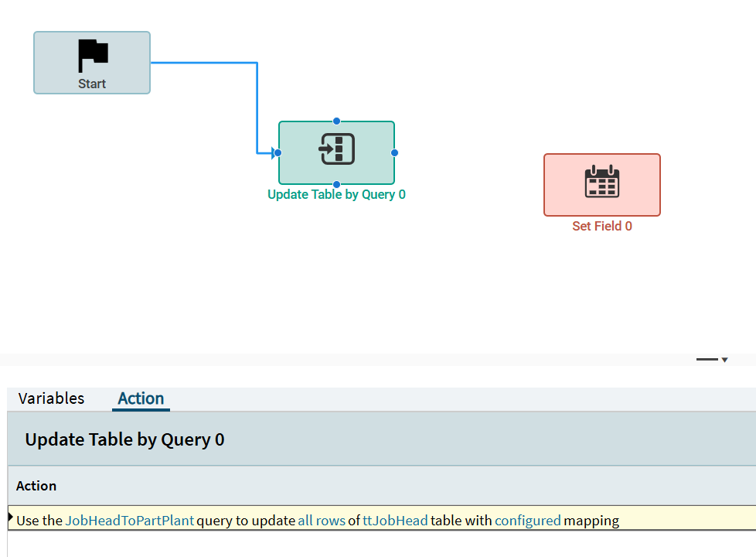Click the 'Update Table by Query 0' node label
The image size is (756, 557).
pos(336,194)
